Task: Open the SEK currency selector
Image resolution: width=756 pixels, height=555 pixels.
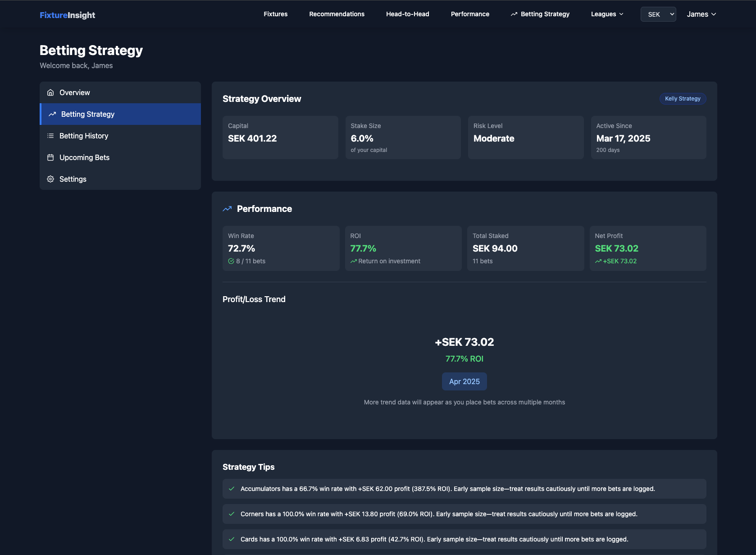Action: (658, 14)
